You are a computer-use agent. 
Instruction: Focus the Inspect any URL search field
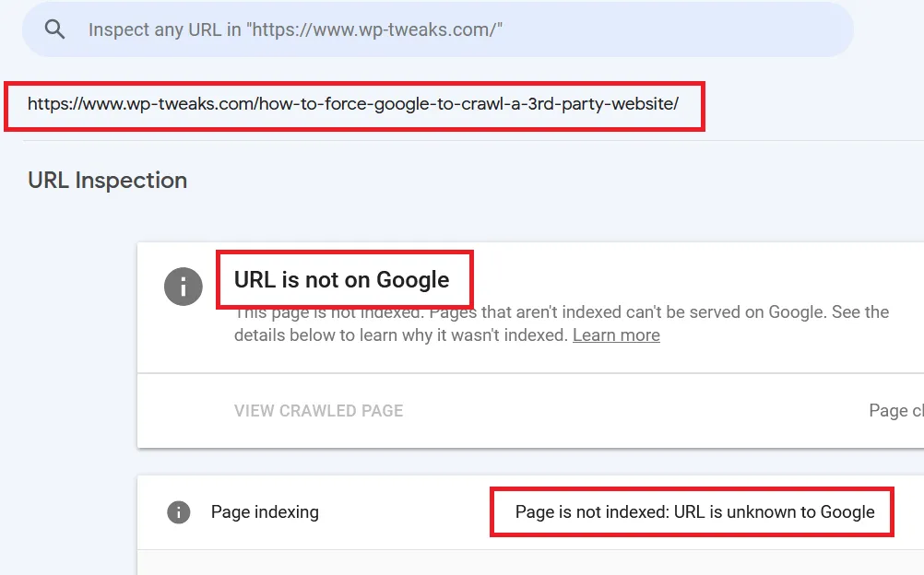[x=438, y=29]
